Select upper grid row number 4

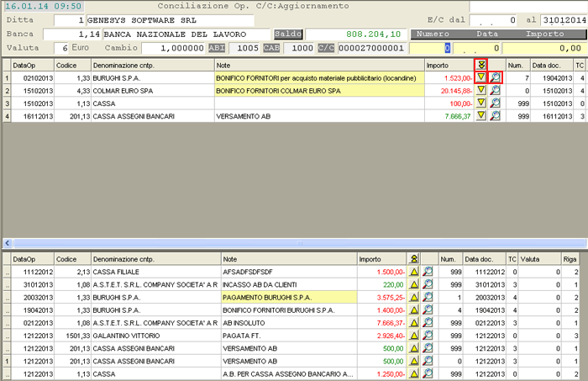7,116
